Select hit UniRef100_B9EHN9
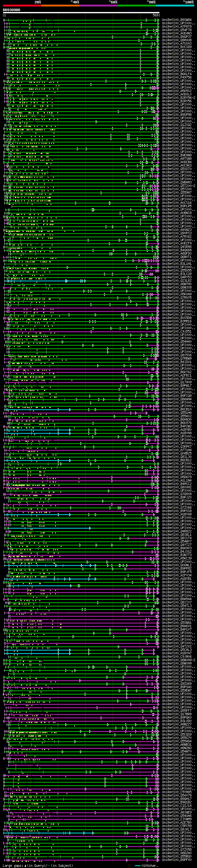Screen dimensions: 197x868 click(x=176, y=155)
